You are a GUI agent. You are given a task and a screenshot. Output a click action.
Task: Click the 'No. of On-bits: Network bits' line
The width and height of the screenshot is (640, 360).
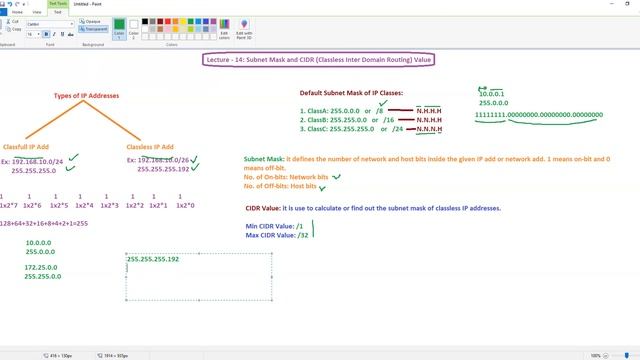pyautogui.click(x=286, y=177)
